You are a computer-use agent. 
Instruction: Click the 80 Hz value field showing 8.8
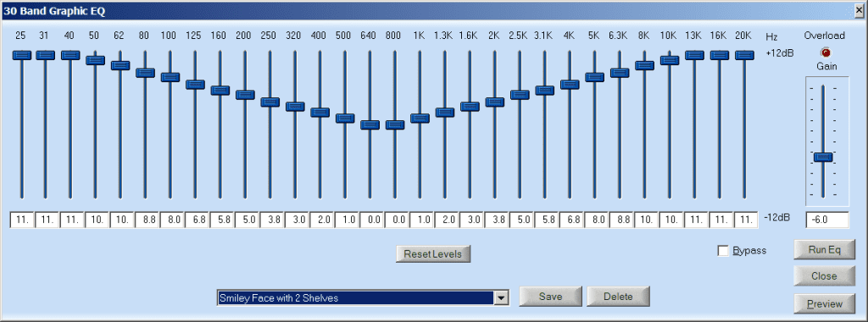pos(147,219)
